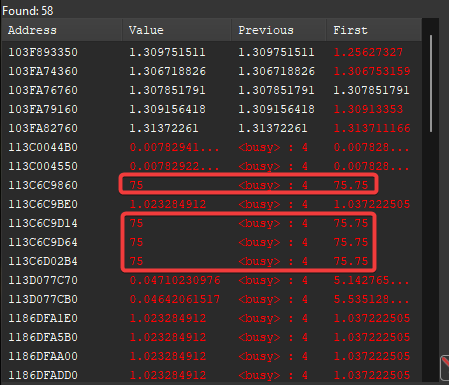
Task: Select address 113D077CB0 row
Action: coord(211,299)
